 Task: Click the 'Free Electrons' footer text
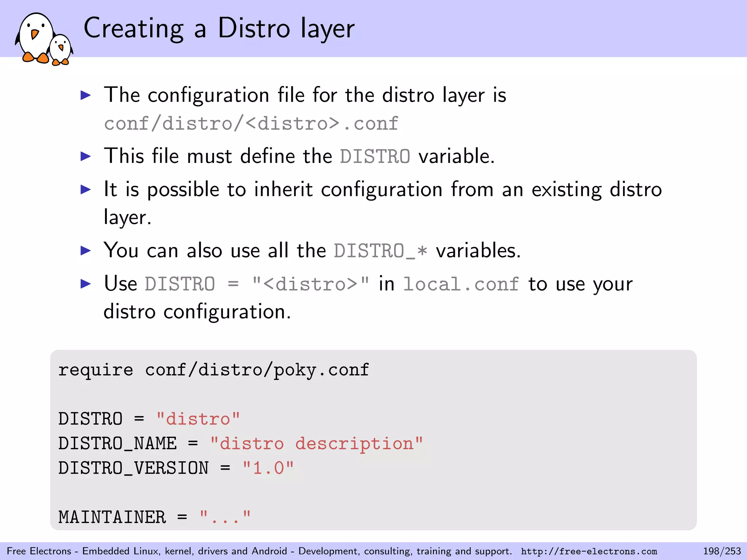click(39, 551)
